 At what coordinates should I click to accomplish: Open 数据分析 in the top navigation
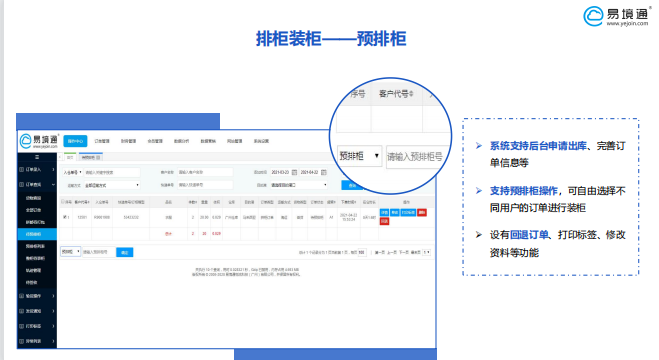[181, 141]
